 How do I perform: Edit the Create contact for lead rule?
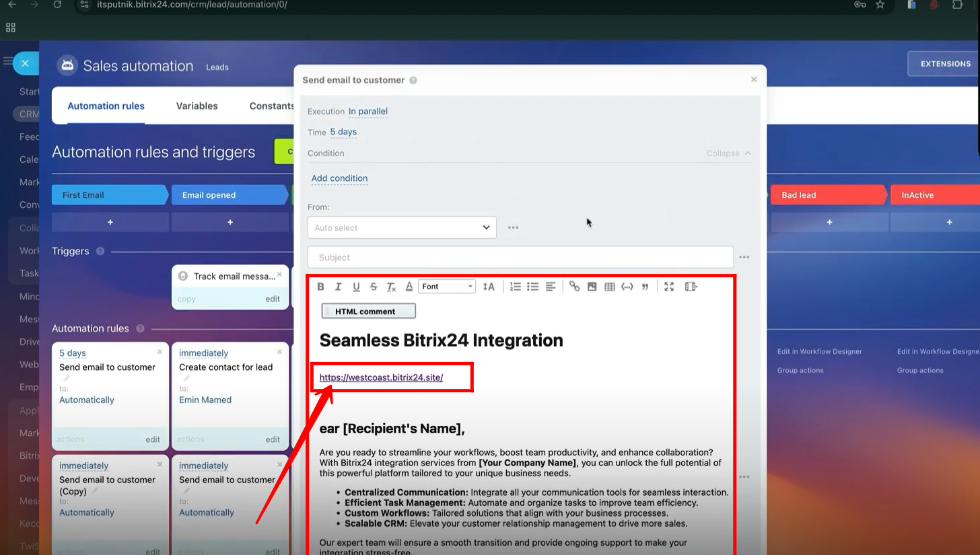(x=273, y=439)
